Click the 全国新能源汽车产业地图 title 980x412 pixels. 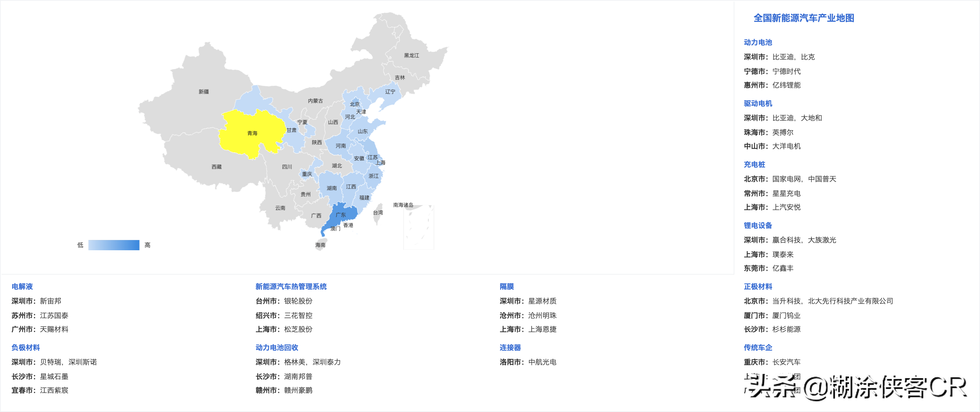click(x=803, y=18)
